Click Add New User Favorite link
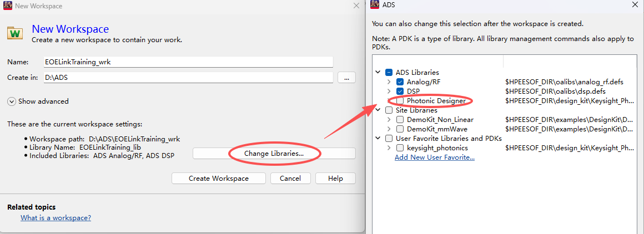This screenshot has height=234, width=644. click(435, 157)
